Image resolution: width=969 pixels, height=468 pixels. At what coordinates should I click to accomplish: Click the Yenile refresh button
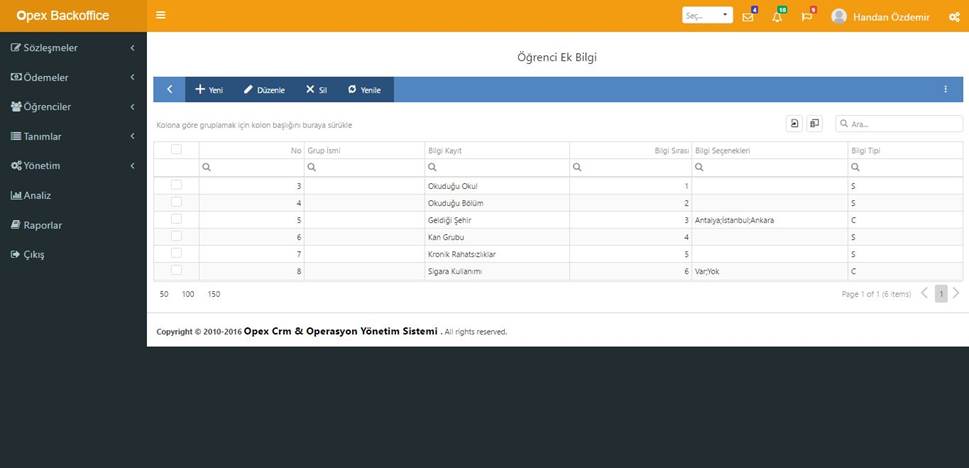click(365, 90)
